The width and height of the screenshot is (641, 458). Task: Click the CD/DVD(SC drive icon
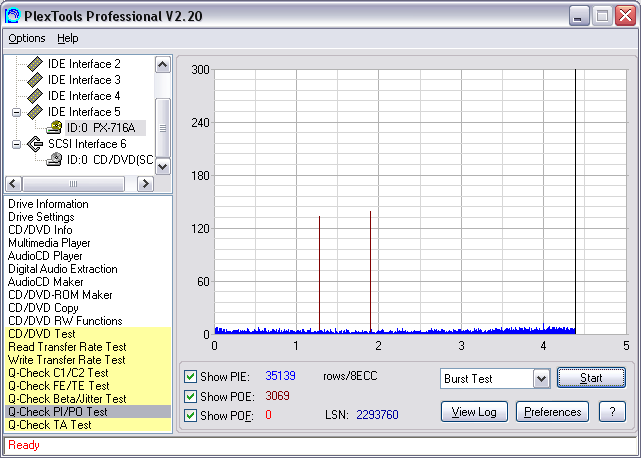coord(54,159)
